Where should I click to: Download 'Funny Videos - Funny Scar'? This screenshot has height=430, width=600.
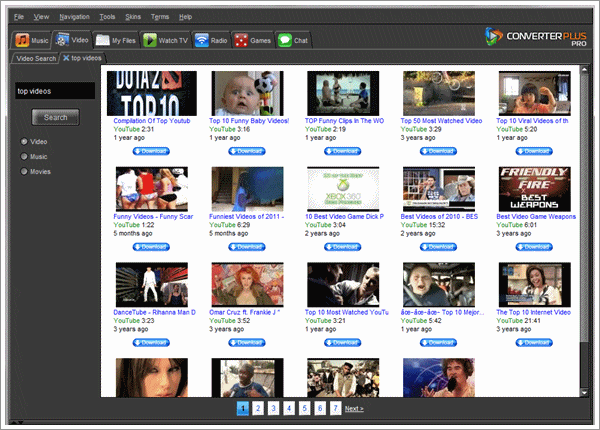point(151,247)
